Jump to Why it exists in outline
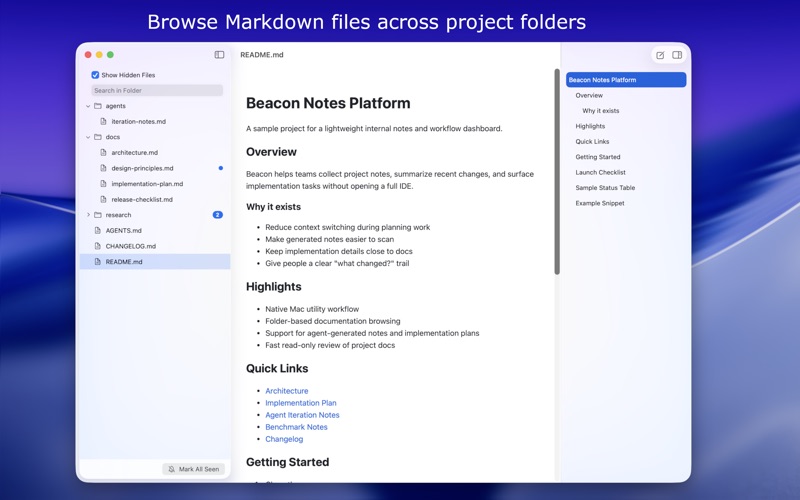Image resolution: width=800 pixels, height=500 pixels. coord(601,111)
